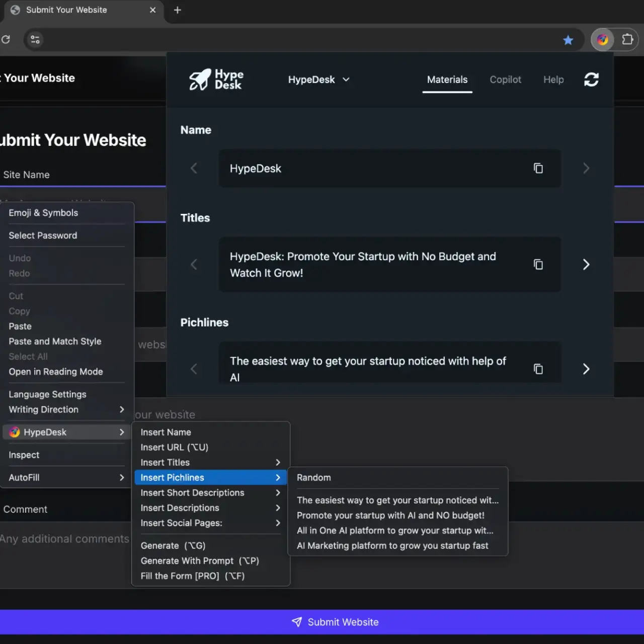Screen dimensions: 644x644
Task: Choose Random from the pichlines submenu
Action: pos(313,477)
